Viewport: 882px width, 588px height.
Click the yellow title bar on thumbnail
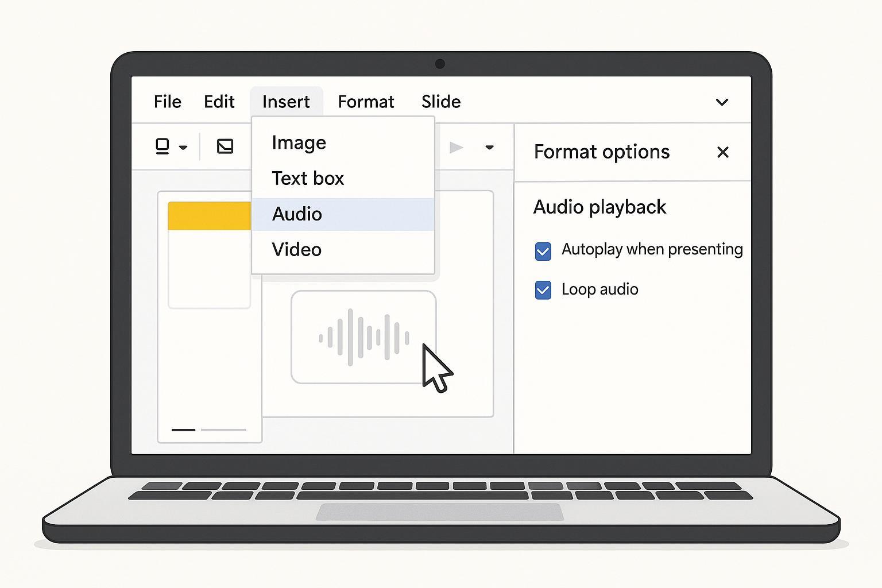click(209, 216)
